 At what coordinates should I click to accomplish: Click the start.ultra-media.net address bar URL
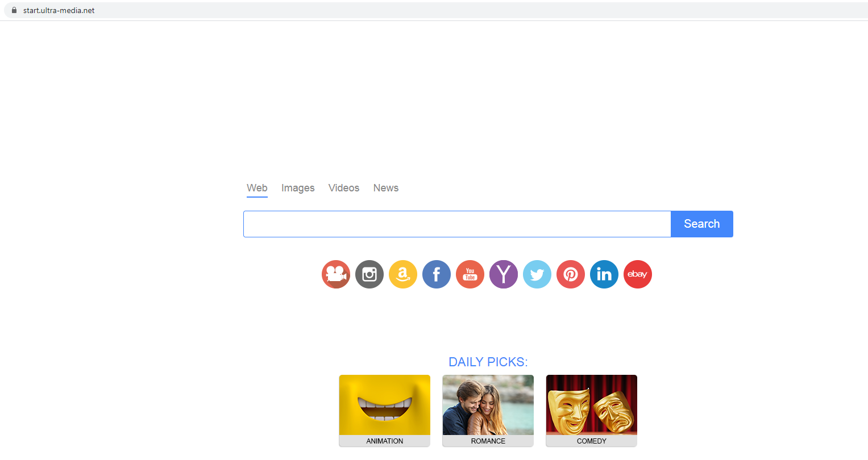(x=59, y=10)
